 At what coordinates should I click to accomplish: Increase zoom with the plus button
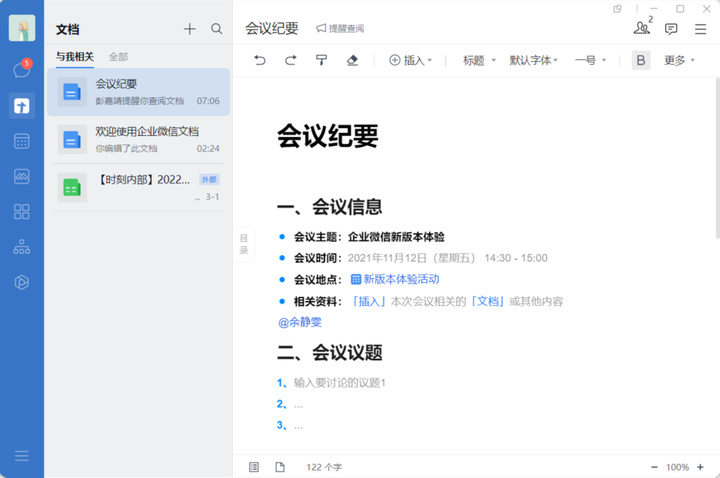(x=700, y=467)
